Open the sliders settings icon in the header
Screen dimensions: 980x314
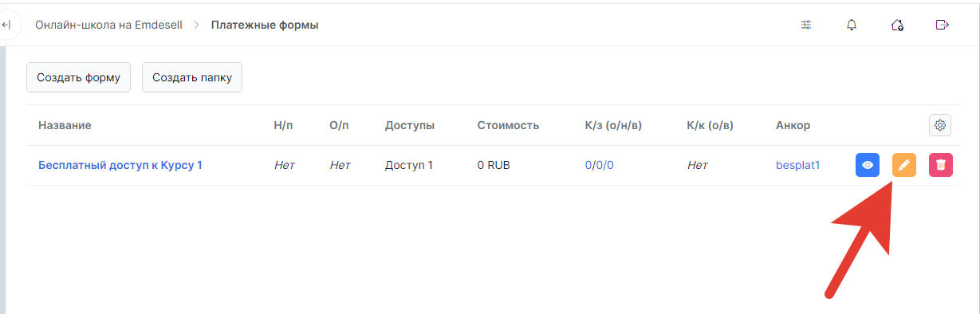pos(806,25)
